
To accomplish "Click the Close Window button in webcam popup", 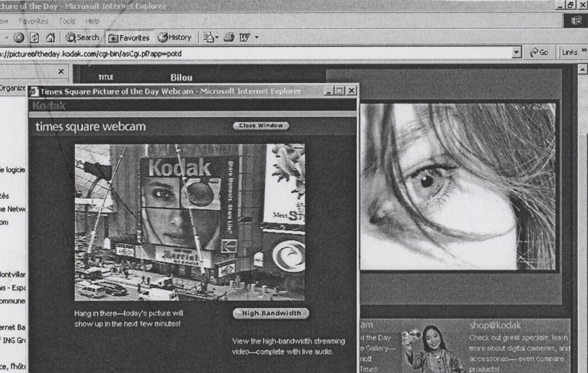I will click(261, 126).
